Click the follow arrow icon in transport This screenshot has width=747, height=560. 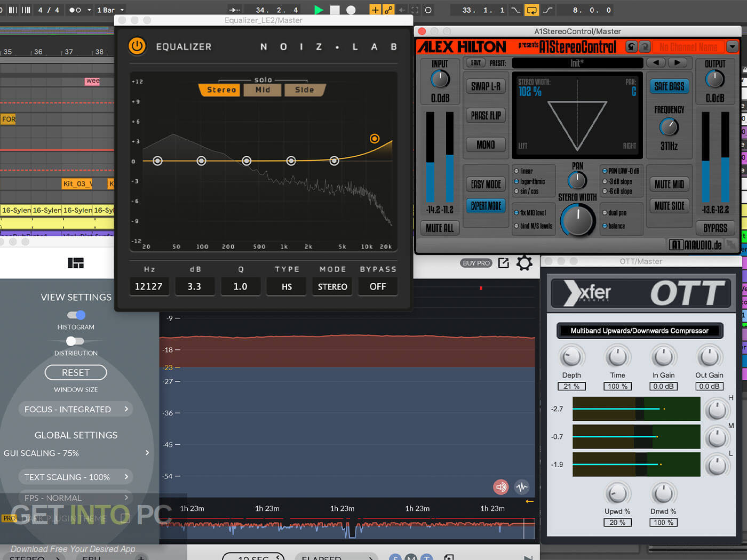[x=234, y=10]
